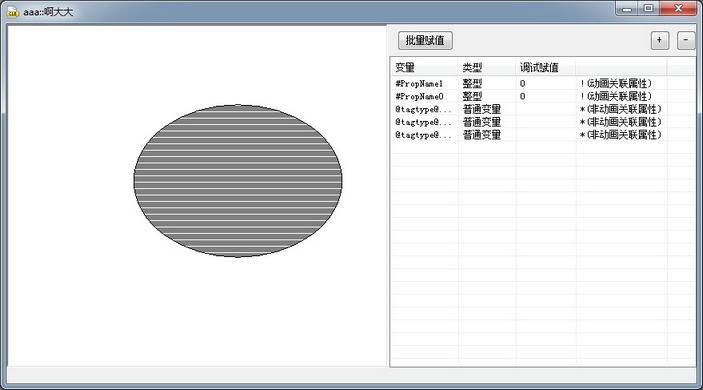Click the app icon in title bar

(13, 12)
